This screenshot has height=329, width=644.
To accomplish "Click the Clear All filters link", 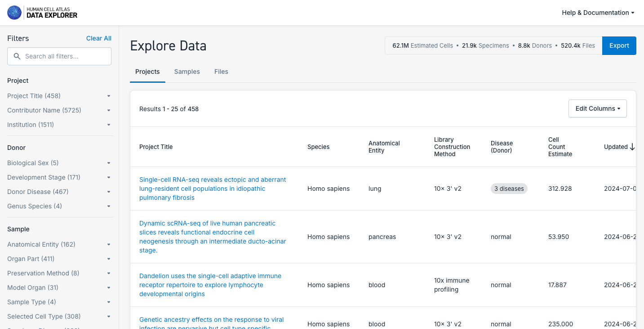I will coord(98,38).
